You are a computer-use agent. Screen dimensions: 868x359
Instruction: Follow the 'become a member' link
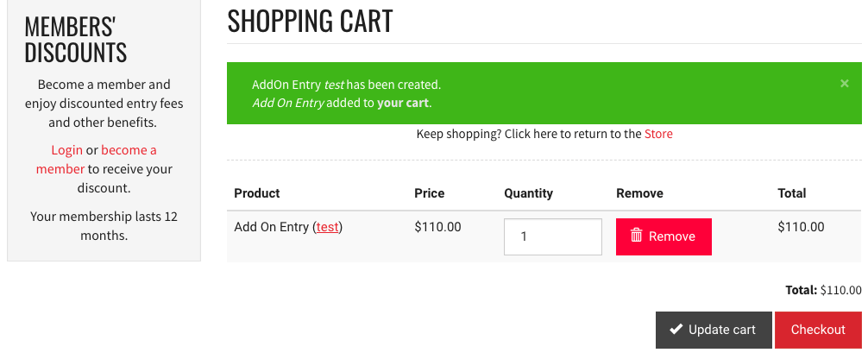point(97,160)
